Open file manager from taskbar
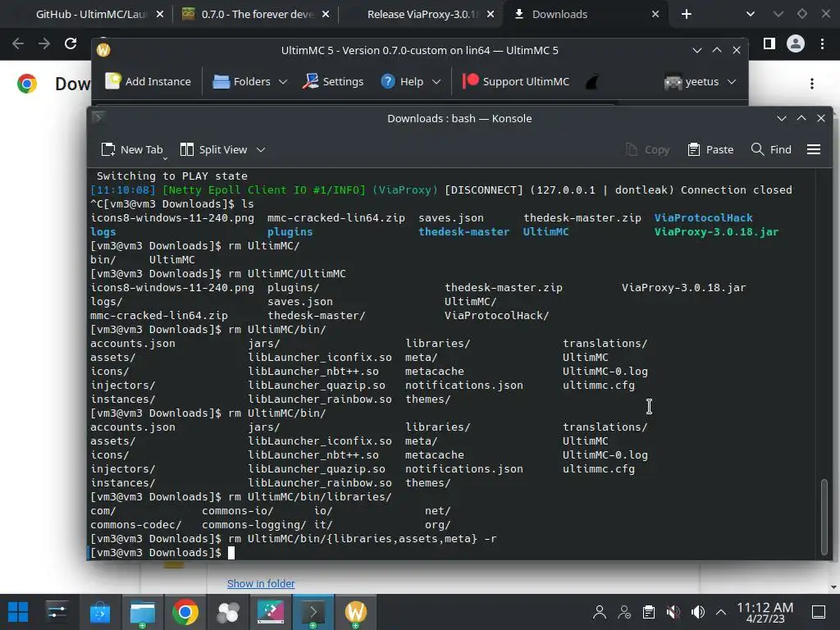The image size is (840, 630). (x=143, y=612)
